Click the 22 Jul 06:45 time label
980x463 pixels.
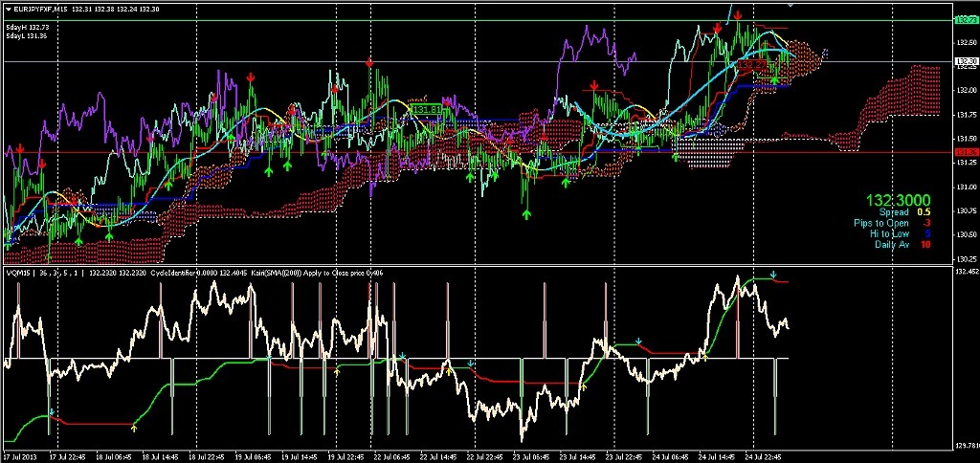click(391, 457)
